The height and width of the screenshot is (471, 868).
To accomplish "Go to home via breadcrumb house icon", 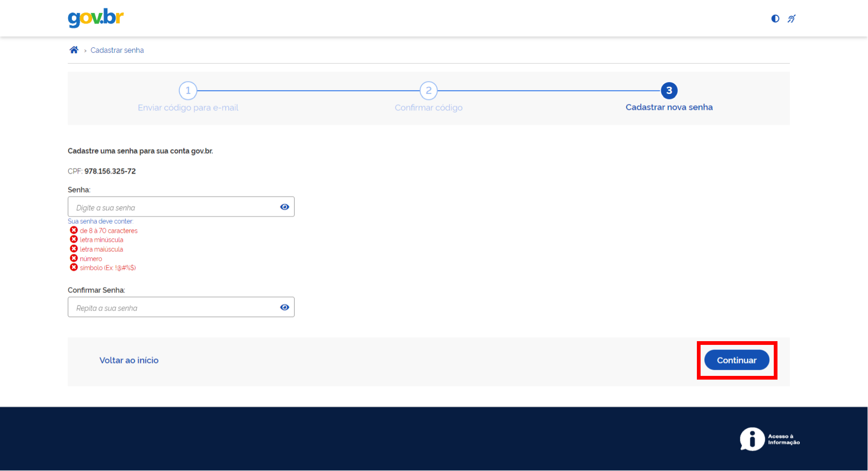I will pos(74,50).
